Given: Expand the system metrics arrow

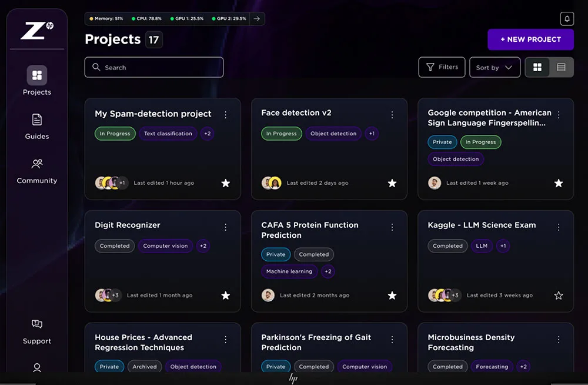Looking at the screenshot, I should click(256, 19).
